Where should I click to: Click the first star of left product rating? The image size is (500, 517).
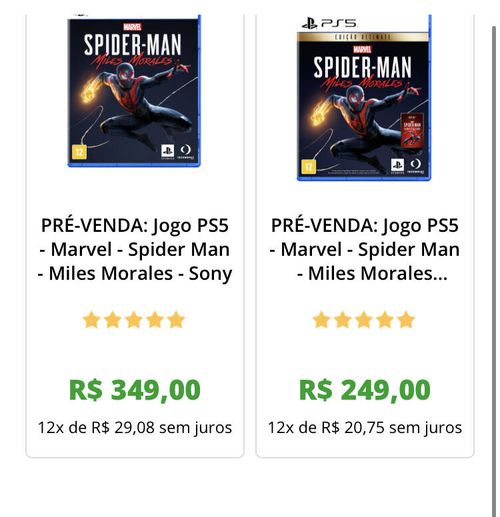point(91,320)
